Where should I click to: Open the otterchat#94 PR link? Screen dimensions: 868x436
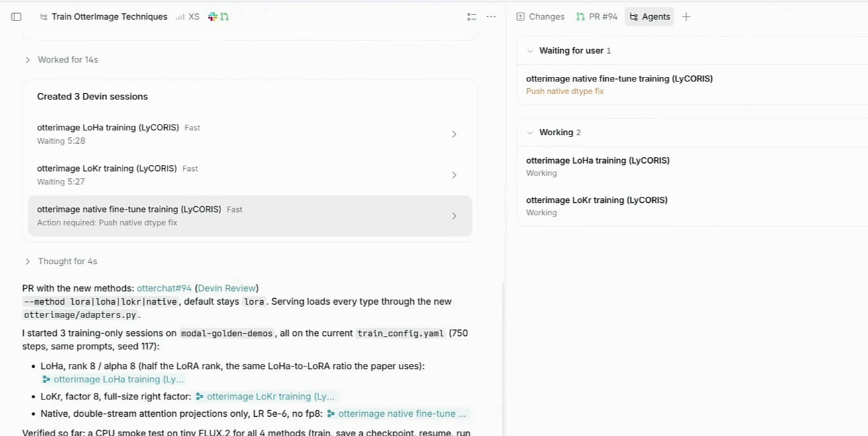coord(164,288)
